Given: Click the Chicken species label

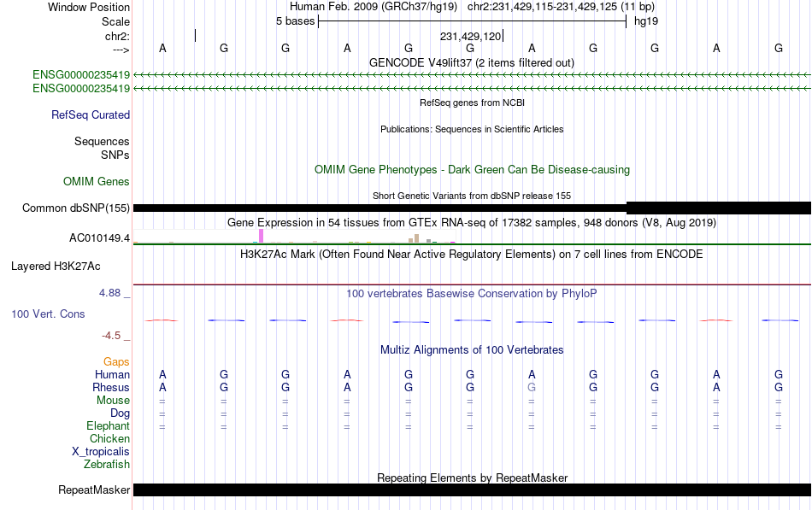Looking at the screenshot, I should point(109,438).
